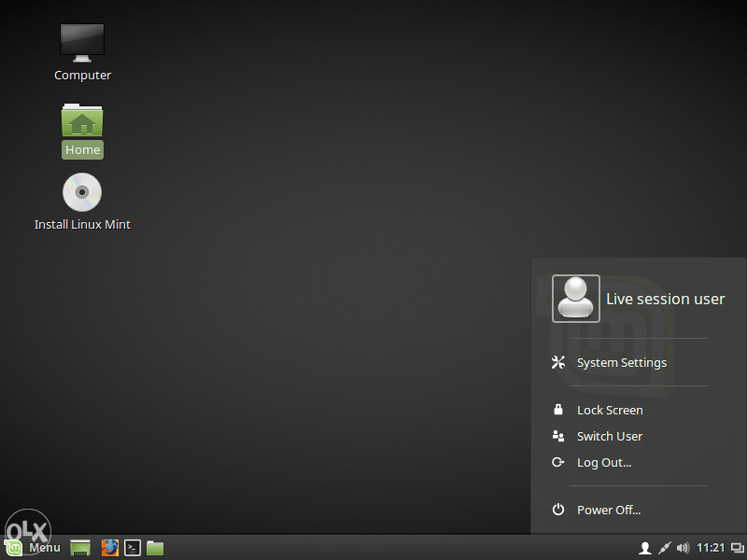This screenshot has width=747, height=560.
Task: Click the Computer label text
Action: pos(82,76)
